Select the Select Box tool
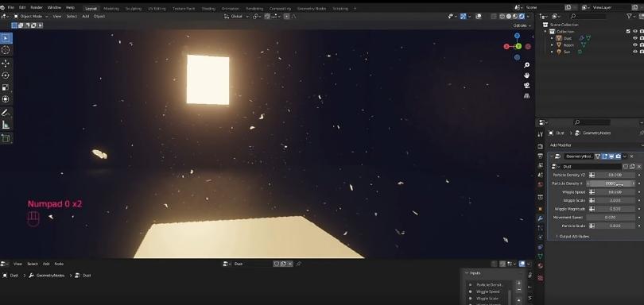Image resolution: width=644 pixels, height=305 pixels. [x=6, y=39]
